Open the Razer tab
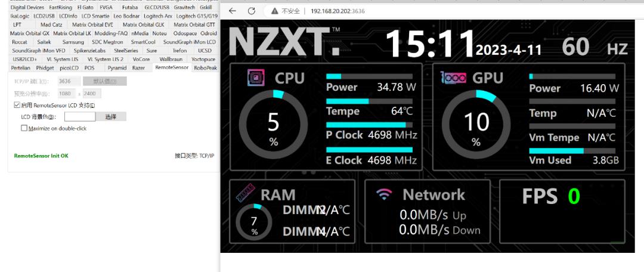This screenshot has height=272, width=644. pyautogui.click(x=138, y=68)
